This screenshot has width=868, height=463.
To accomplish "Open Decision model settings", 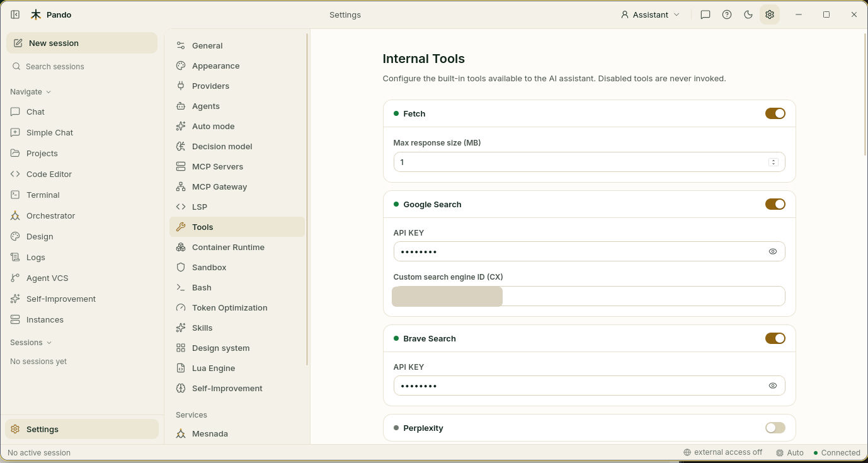I will pos(237,146).
